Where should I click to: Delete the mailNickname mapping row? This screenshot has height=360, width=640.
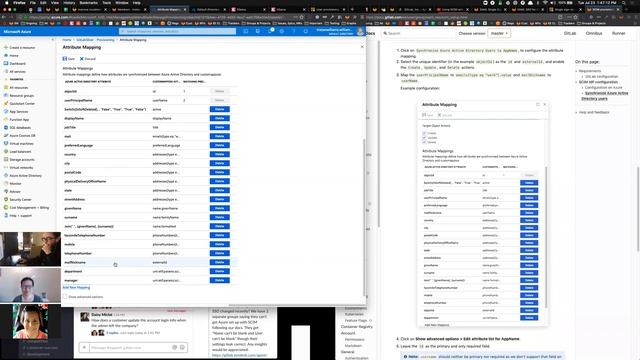click(x=220, y=262)
